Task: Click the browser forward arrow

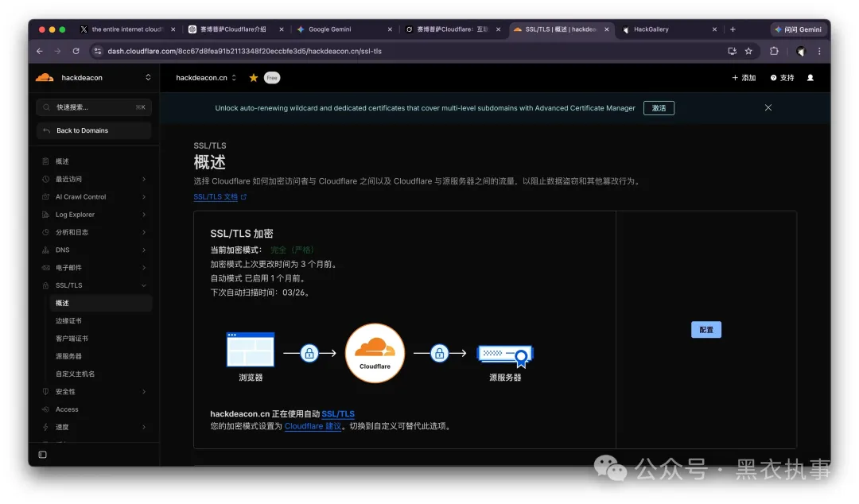Action: 57,51
